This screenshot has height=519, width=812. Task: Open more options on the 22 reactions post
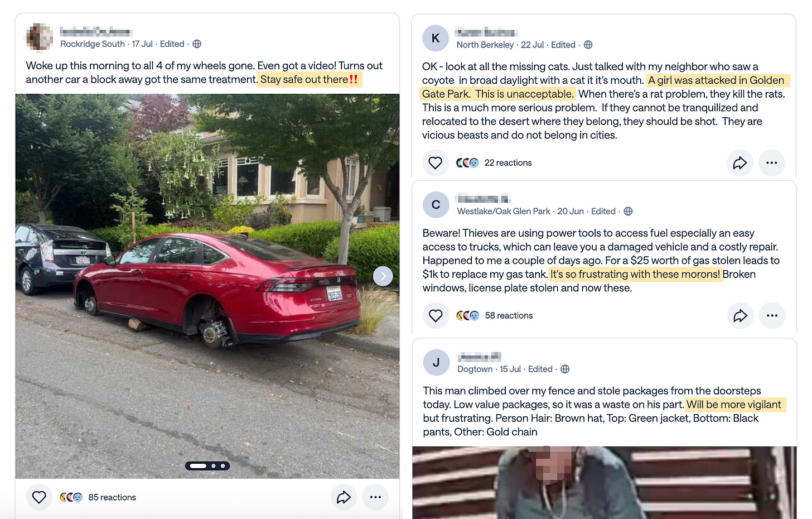pyautogui.click(x=772, y=163)
